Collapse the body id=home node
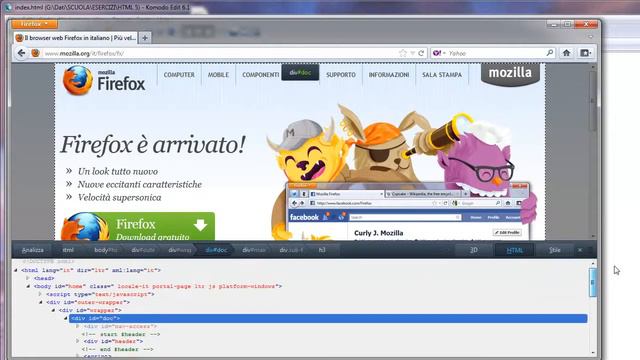 tap(28, 286)
